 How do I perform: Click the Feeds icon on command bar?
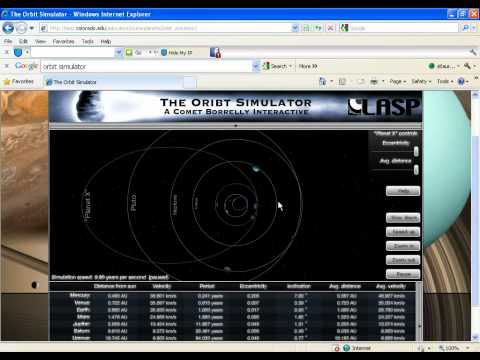(342, 81)
